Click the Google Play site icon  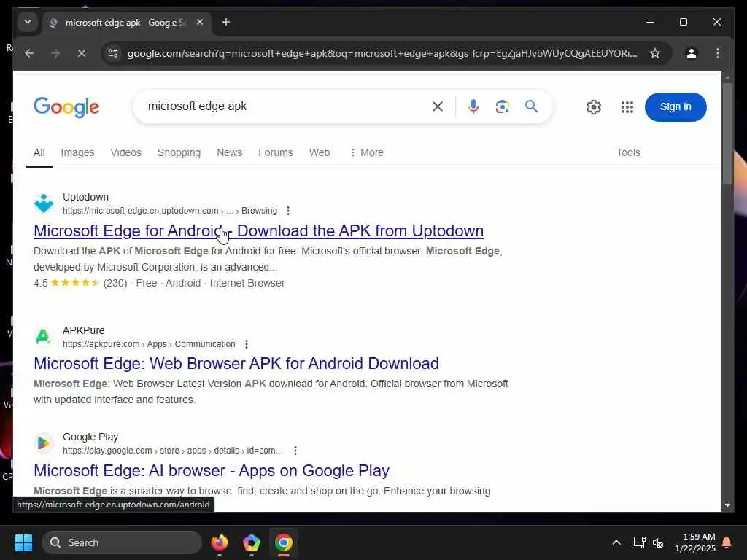43,443
